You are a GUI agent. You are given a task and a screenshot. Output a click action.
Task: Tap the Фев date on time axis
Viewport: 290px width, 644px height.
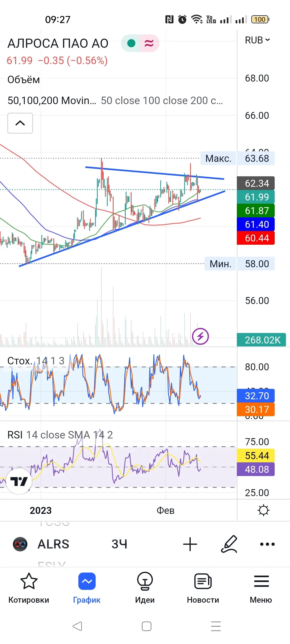click(165, 510)
